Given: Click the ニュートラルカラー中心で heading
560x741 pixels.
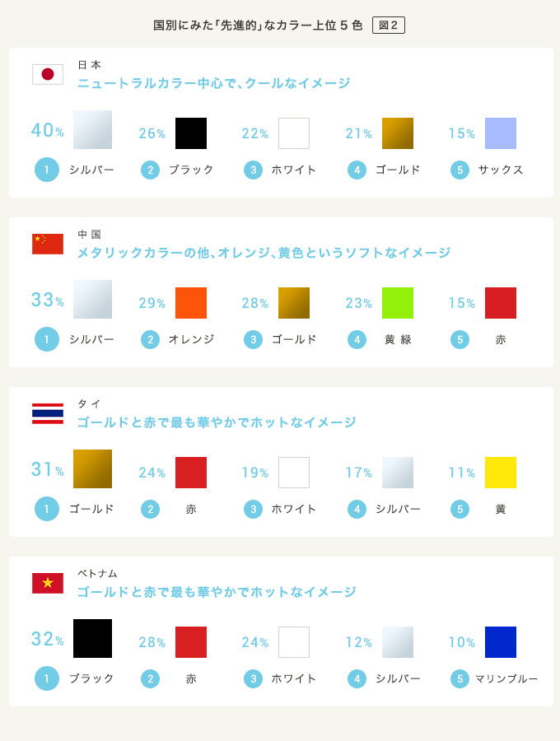Looking at the screenshot, I should coord(213,83).
